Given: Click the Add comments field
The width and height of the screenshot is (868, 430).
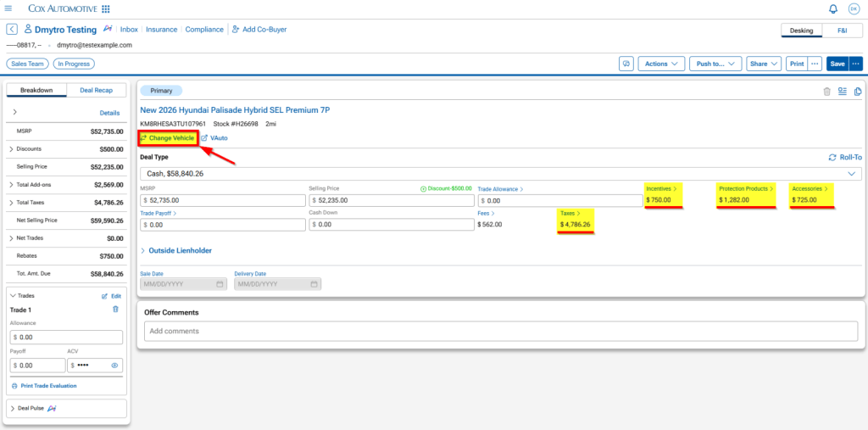Looking at the screenshot, I should [500, 332].
